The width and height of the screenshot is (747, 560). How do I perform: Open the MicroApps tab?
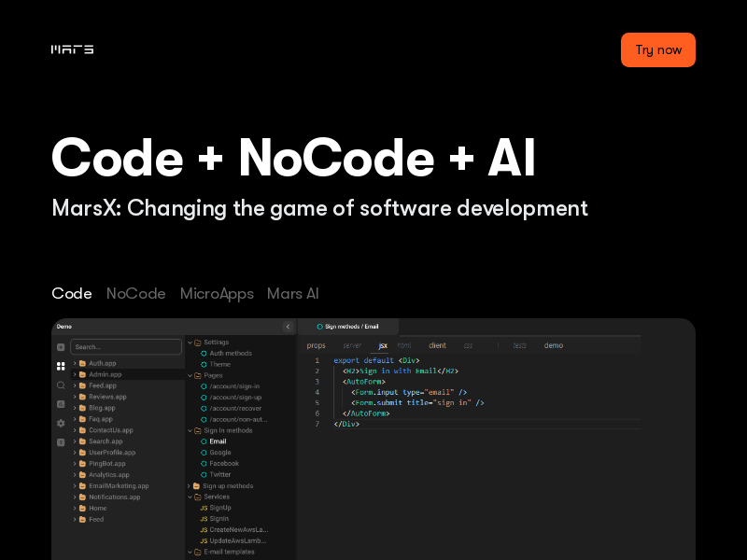217,294
